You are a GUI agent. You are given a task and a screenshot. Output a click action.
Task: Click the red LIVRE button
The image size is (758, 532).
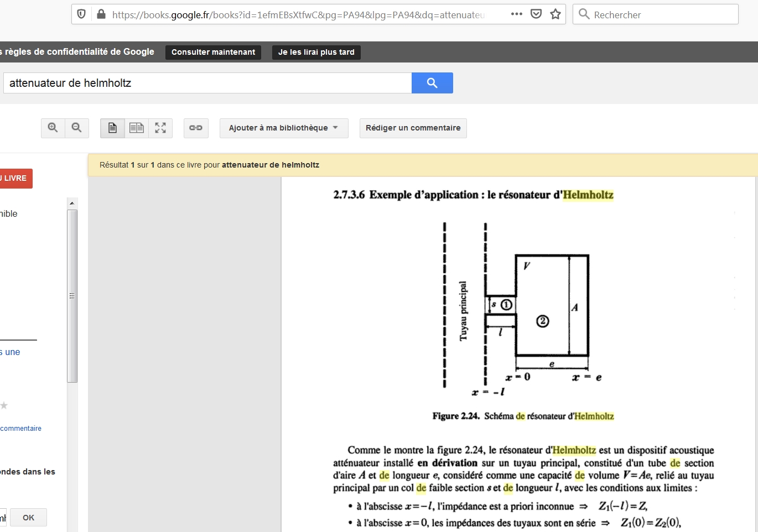[x=15, y=178]
